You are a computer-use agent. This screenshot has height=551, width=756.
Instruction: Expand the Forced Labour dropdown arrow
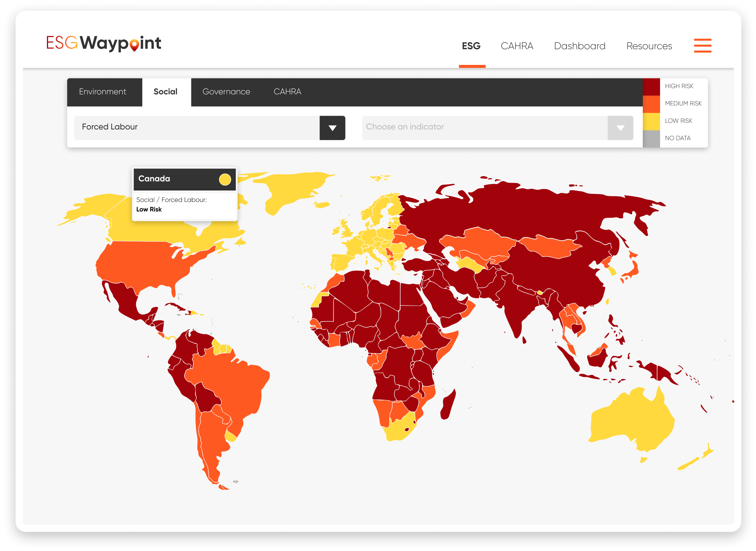(x=332, y=128)
